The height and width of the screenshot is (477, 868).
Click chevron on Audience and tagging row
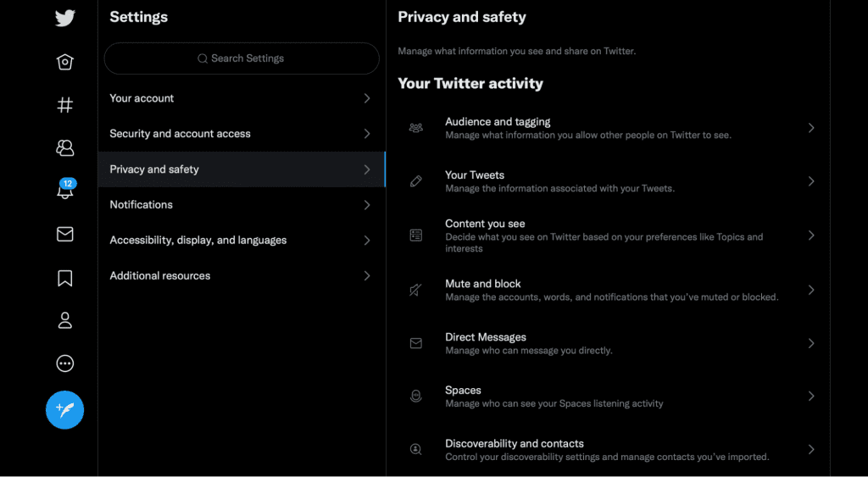point(811,128)
